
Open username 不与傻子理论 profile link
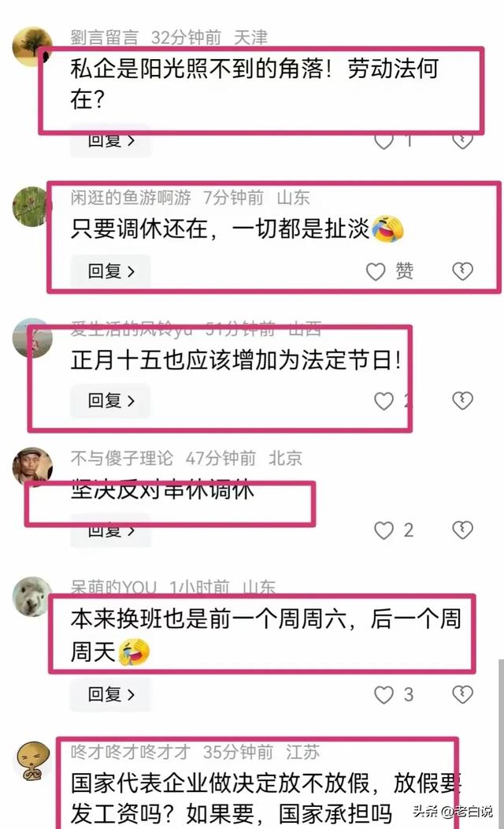pyautogui.click(x=121, y=458)
